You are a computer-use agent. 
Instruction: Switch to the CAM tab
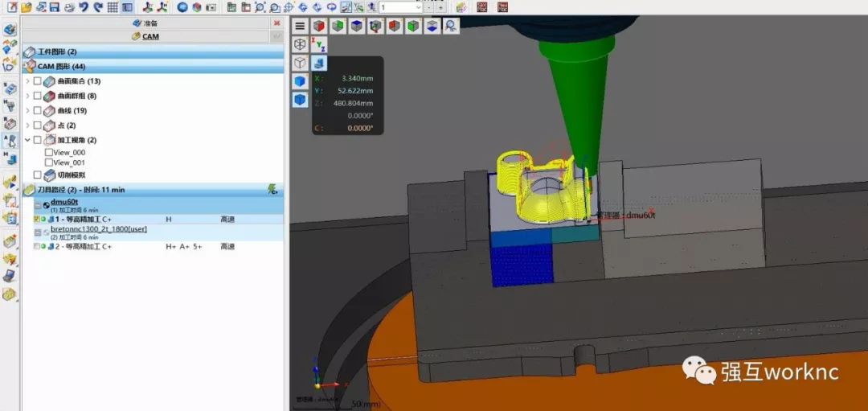pos(145,36)
